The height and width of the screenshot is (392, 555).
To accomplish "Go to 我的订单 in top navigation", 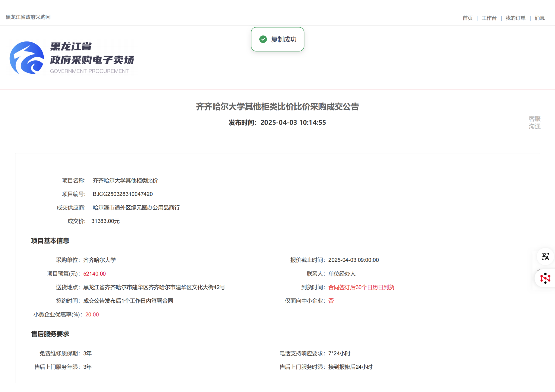I will click(515, 18).
